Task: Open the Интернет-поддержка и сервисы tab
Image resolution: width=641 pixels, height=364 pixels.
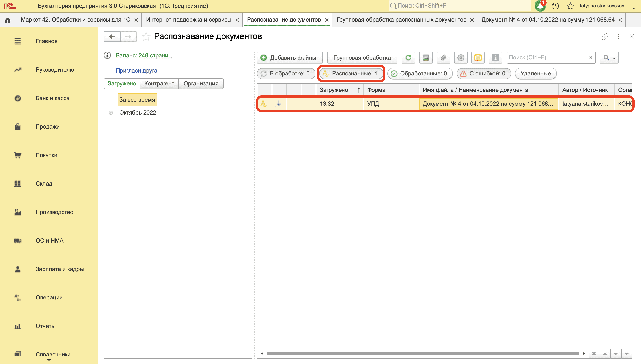Action: [x=189, y=20]
